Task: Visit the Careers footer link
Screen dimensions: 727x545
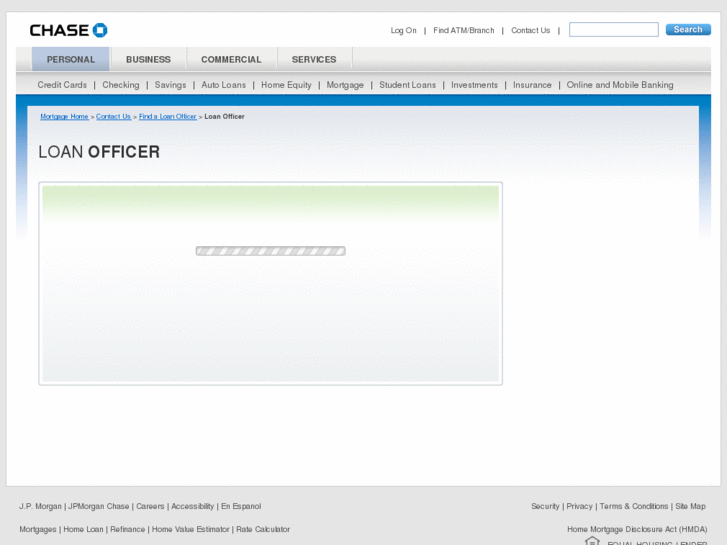Action: point(150,506)
